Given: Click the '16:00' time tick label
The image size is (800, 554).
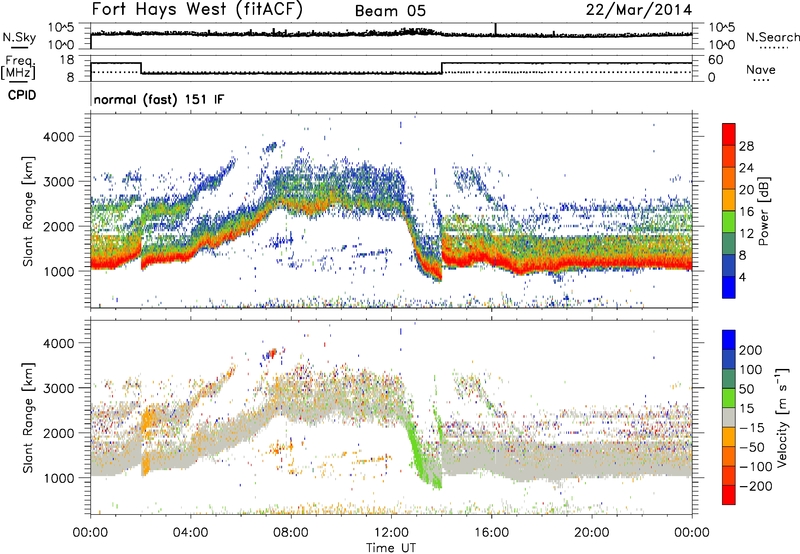Looking at the screenshot, I should pos(491,533).
